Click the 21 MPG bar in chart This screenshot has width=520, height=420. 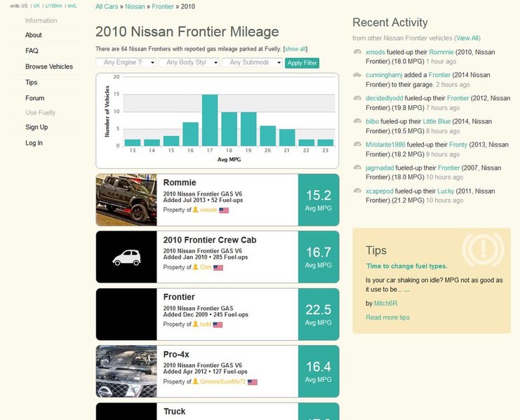click(287, 137)
